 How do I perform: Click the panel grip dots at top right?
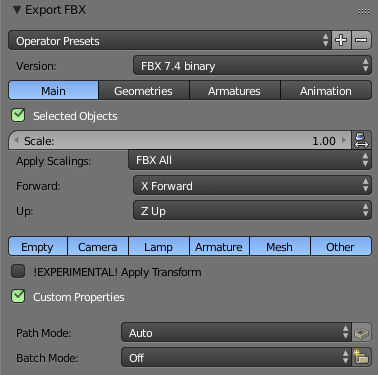(364, 11)
